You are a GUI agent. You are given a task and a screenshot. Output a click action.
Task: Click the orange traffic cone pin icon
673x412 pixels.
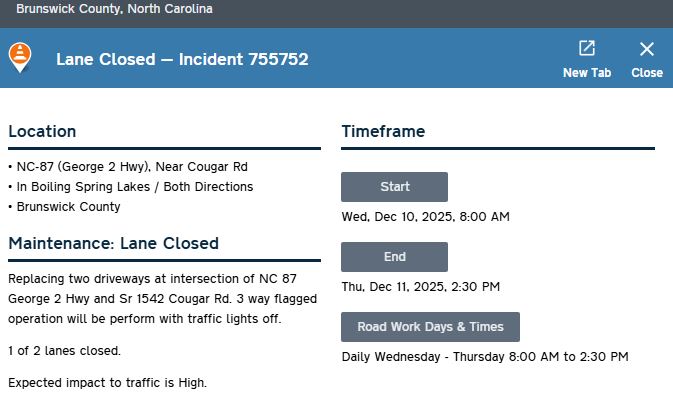tap(19, 57)
